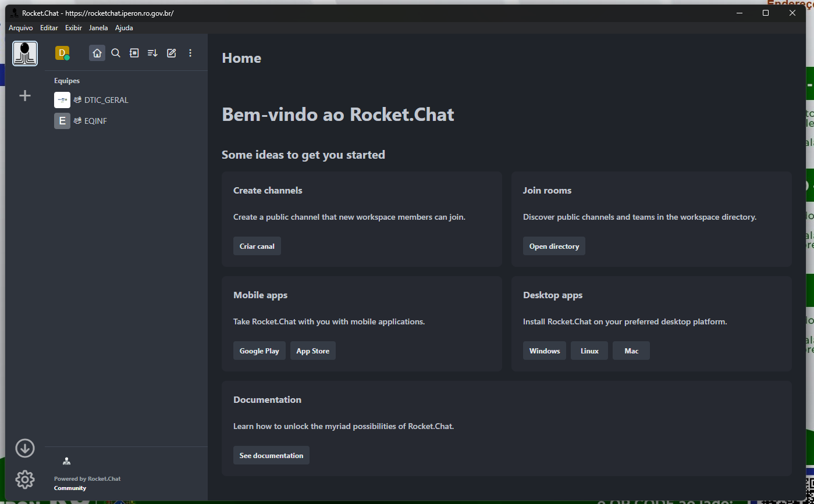Open the three-dot administration menu
814x504 pixels.
(190, 53)
